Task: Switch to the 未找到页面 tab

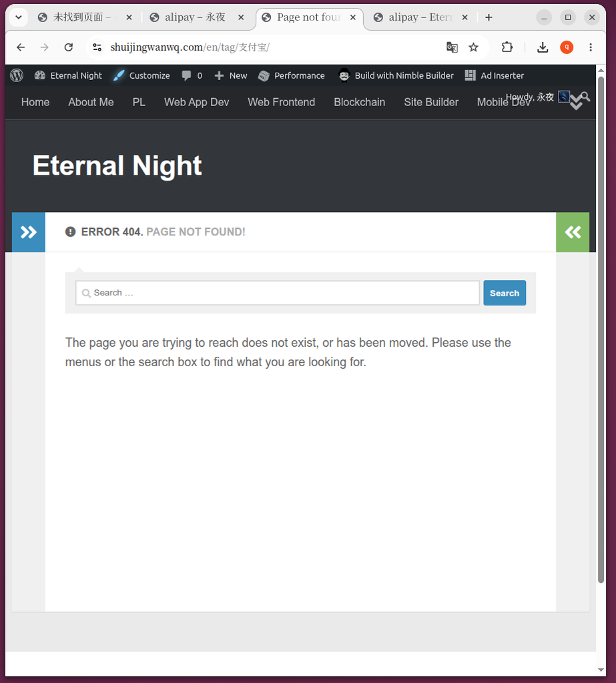Action: 79,17
